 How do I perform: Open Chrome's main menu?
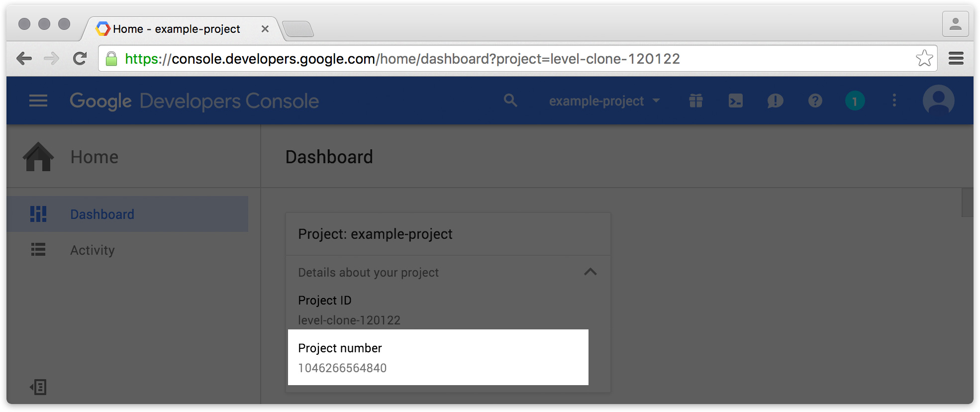(956, 59)
